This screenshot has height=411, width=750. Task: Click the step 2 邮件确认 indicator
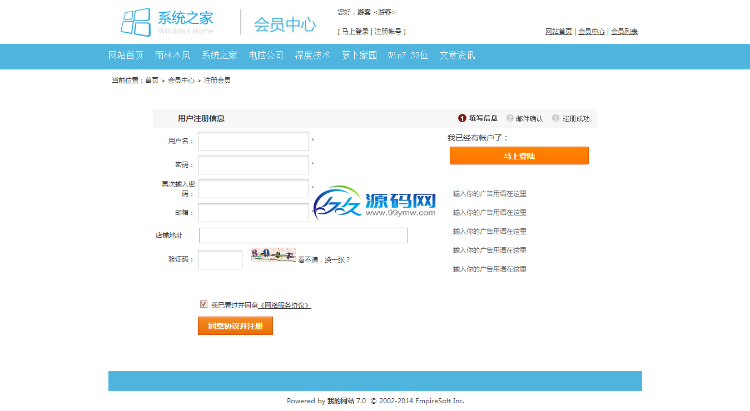point(524,118)
